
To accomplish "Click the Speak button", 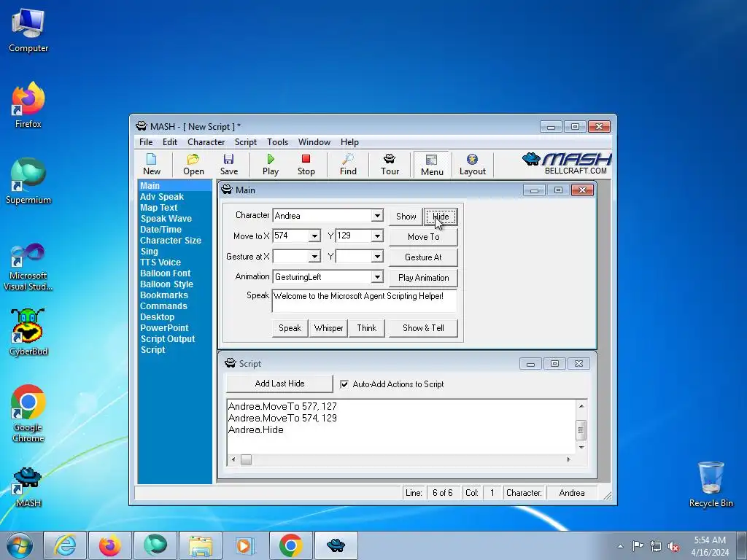I will click(290, 328).
